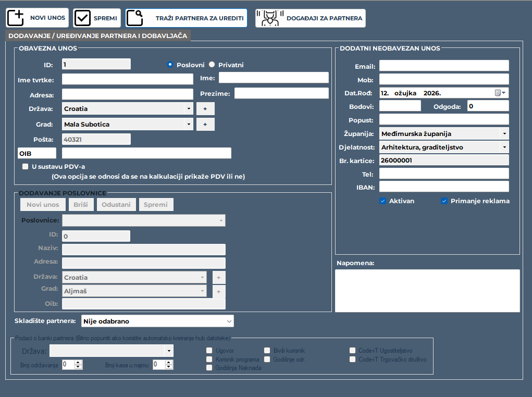This screenshot has width=532, height=397.
Task: Click the Novi unos plus icon
Action: pyautogui.click(x=17, y=18)
